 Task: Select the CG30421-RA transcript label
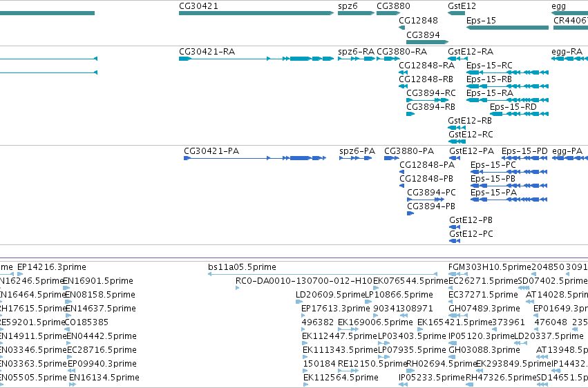pos(207,52)
